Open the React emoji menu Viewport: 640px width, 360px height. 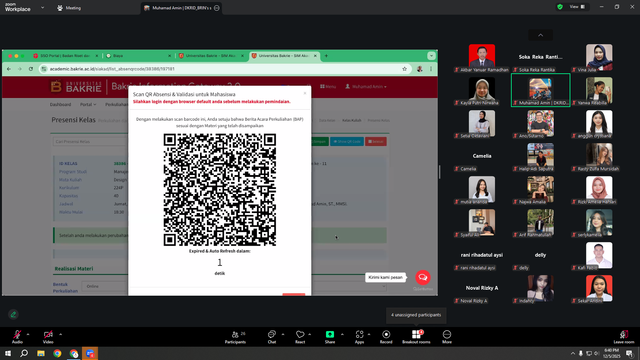[x=300, y=336]
